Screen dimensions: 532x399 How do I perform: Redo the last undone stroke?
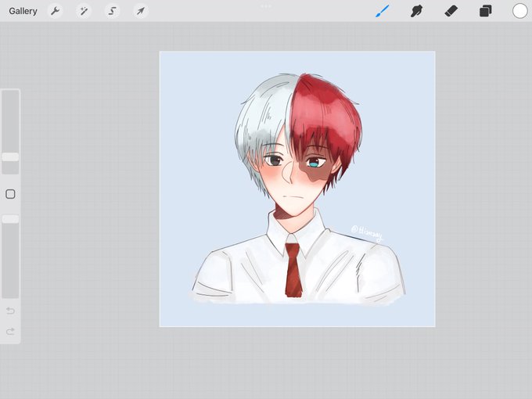[x=10, y=331]
